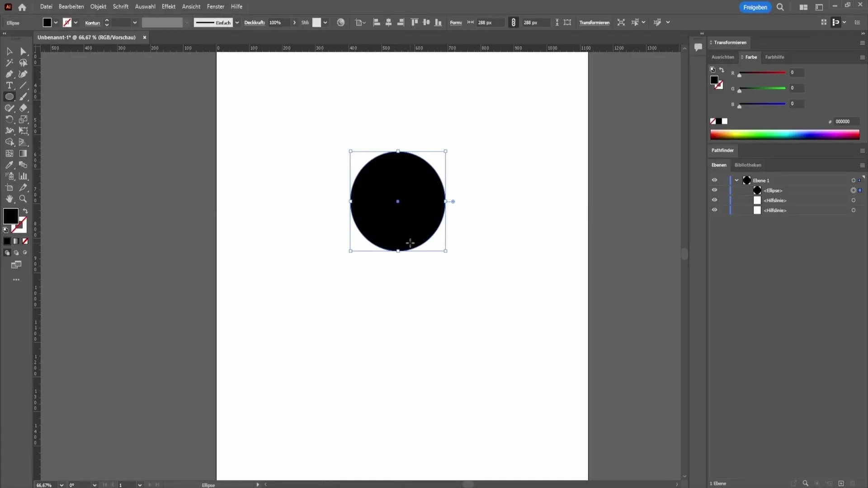Drag the red color channel slider

click(x=739, y=75)
